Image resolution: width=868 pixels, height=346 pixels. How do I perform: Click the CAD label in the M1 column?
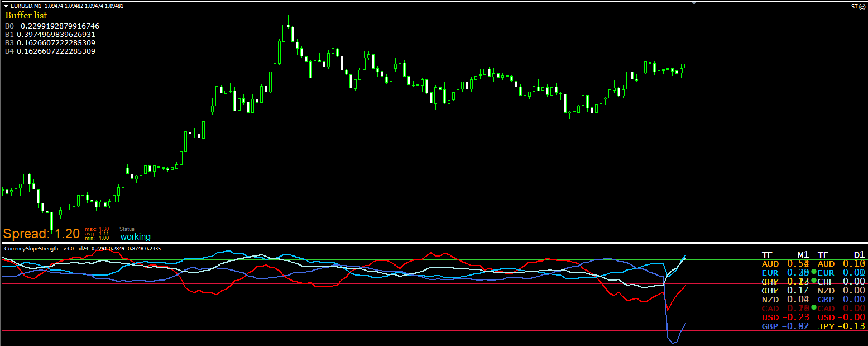tap(770, 309)
